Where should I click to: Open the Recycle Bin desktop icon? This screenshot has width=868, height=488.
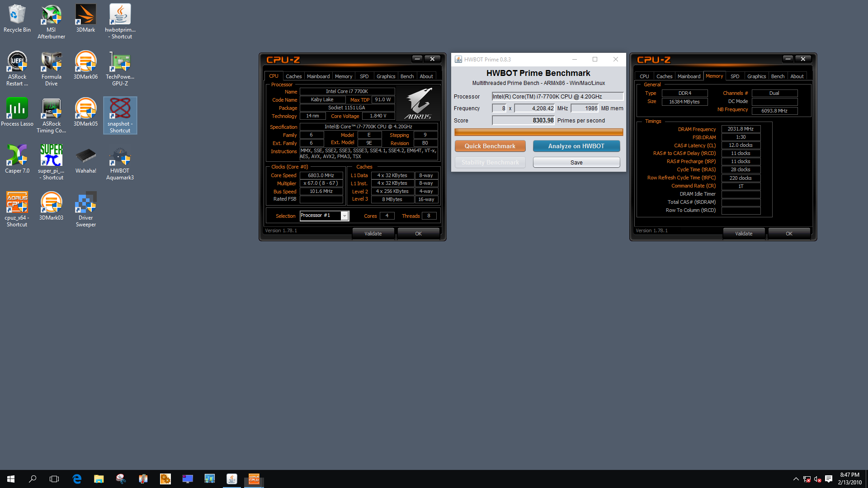[x=17, y=19]
